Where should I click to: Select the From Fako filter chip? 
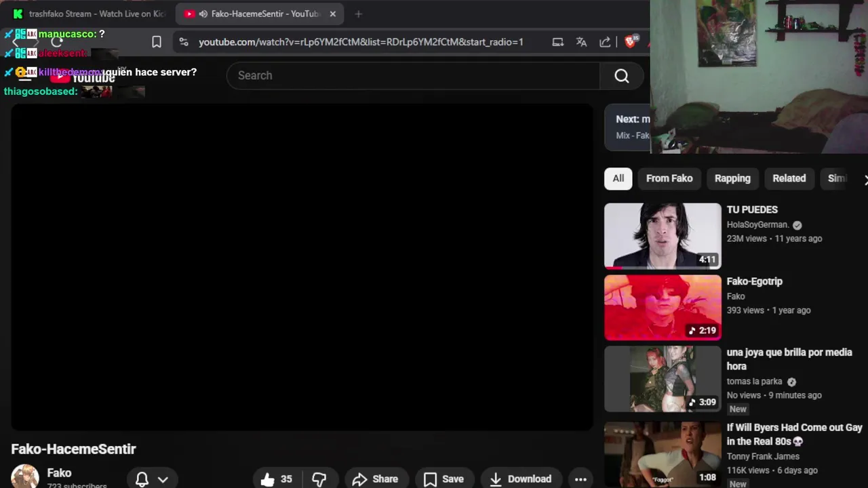(x=669, y=178)
